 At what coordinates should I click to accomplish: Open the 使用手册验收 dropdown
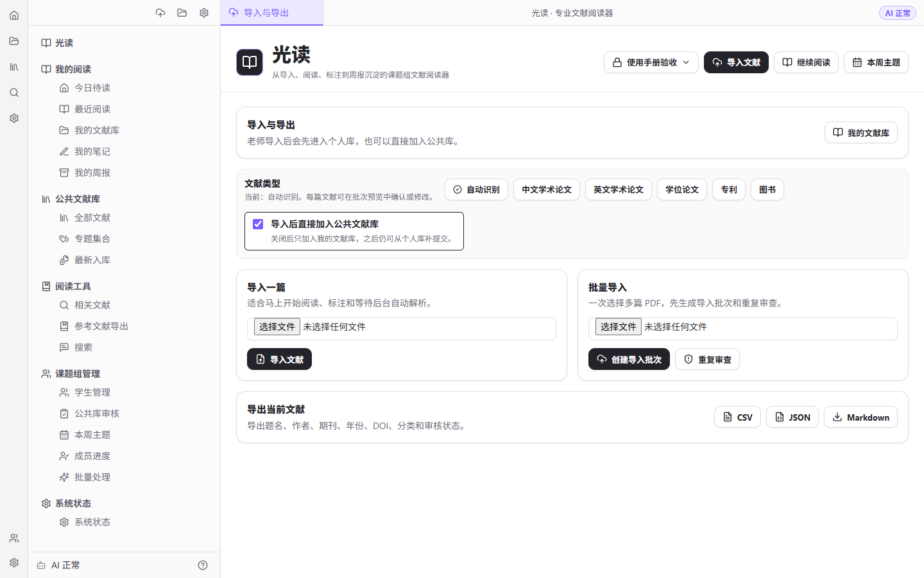click(x=651, y=62)
